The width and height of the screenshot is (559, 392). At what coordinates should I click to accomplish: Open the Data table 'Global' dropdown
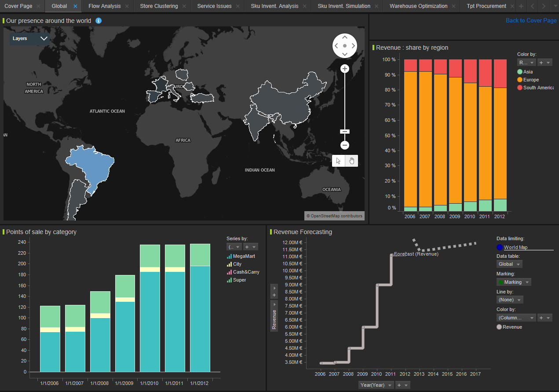pos(509,264)
